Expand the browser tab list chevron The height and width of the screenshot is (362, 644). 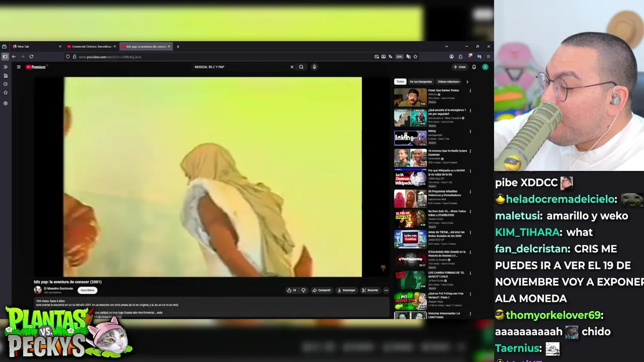446,46
